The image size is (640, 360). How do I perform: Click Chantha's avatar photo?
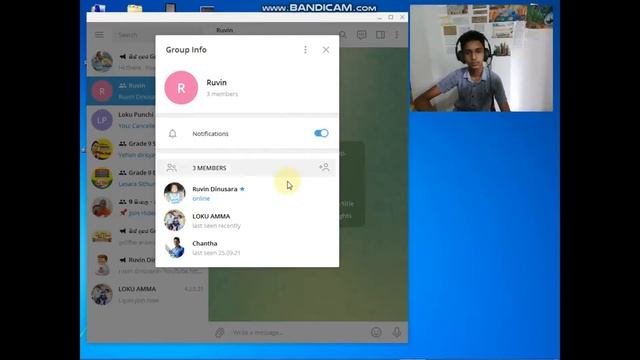(175, 247)
